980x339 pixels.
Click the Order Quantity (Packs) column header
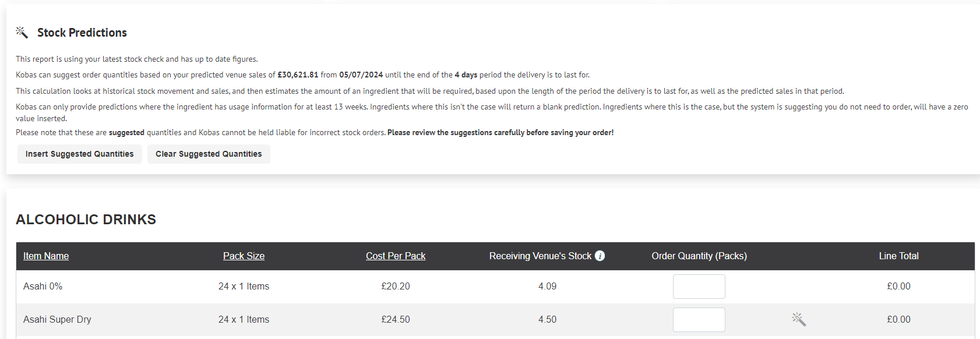click(699, 256)
